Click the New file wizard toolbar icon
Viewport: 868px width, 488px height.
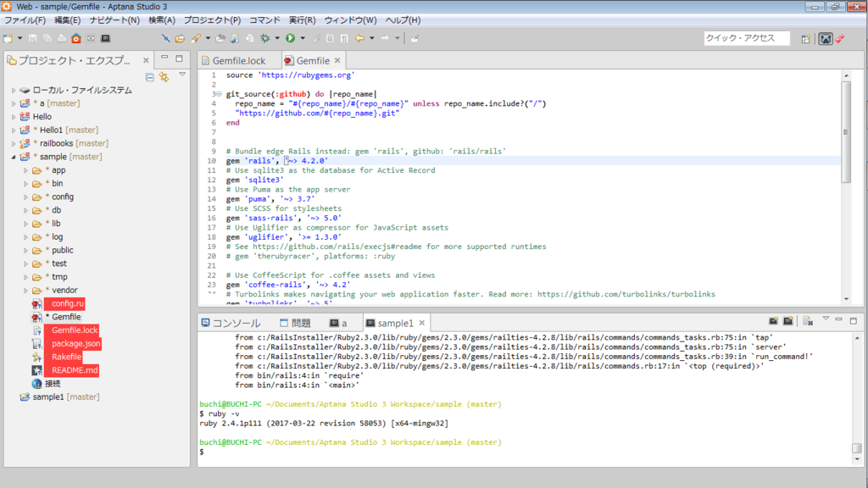8,38
